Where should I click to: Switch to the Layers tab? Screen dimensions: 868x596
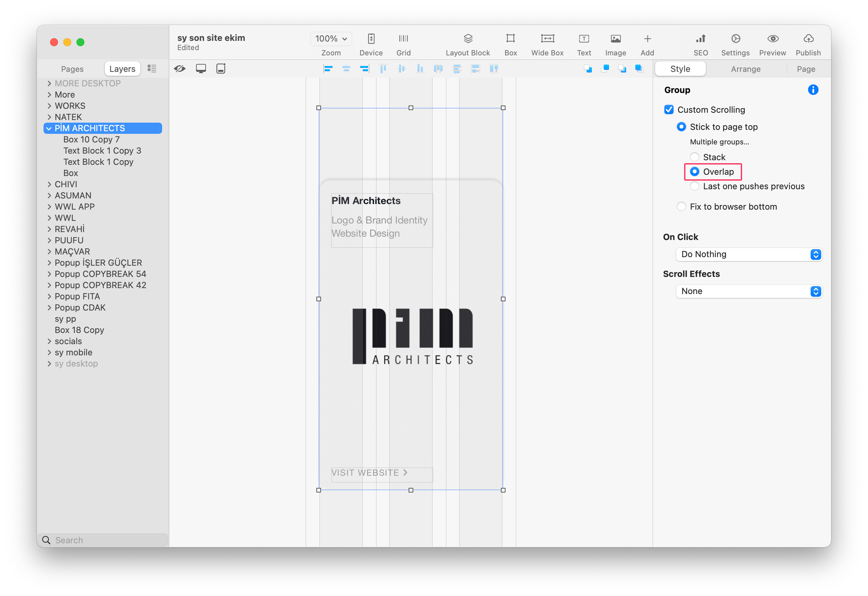(122, 69)
